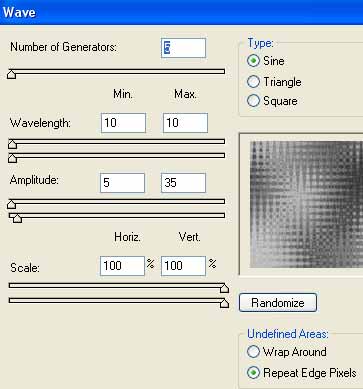Click the Horizontal Scale percentage field

122,266
